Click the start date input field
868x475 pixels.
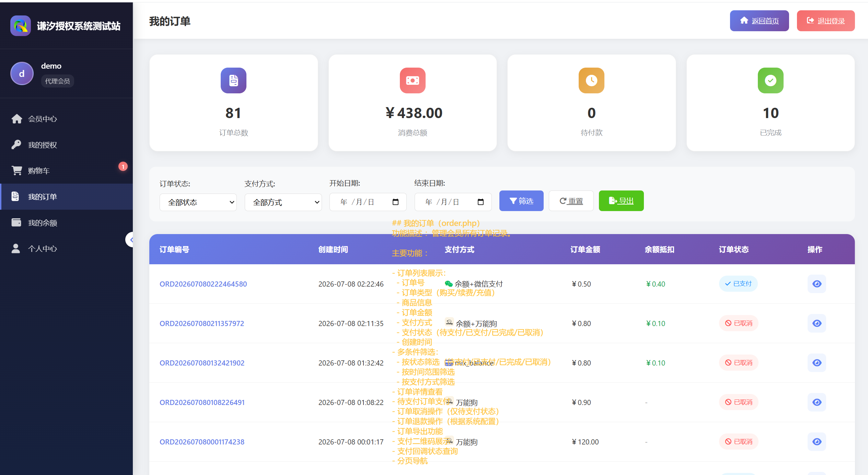point(368,202)
